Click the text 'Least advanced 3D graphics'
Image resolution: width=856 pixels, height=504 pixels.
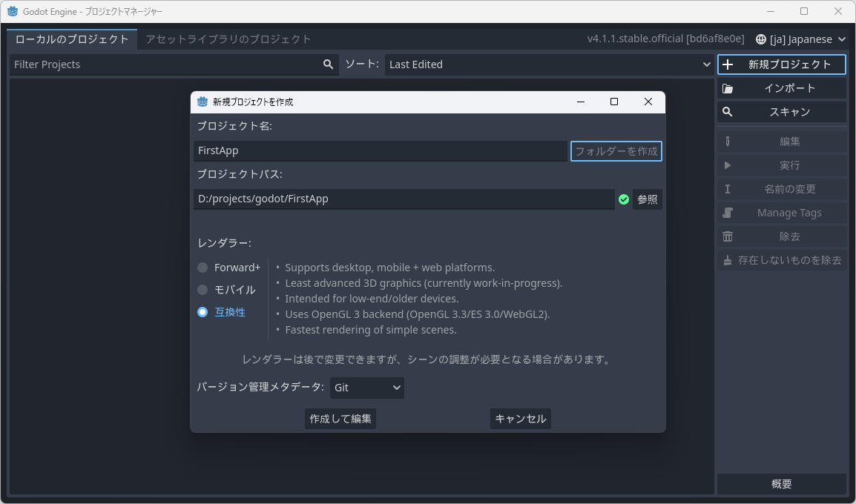pyautogui.click(x=353, y=283)
